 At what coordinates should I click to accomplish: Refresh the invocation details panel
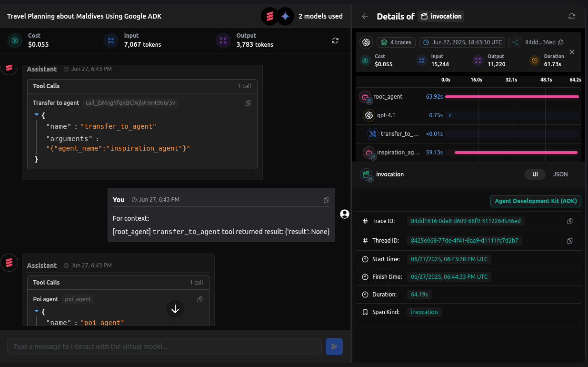[572, 16]
